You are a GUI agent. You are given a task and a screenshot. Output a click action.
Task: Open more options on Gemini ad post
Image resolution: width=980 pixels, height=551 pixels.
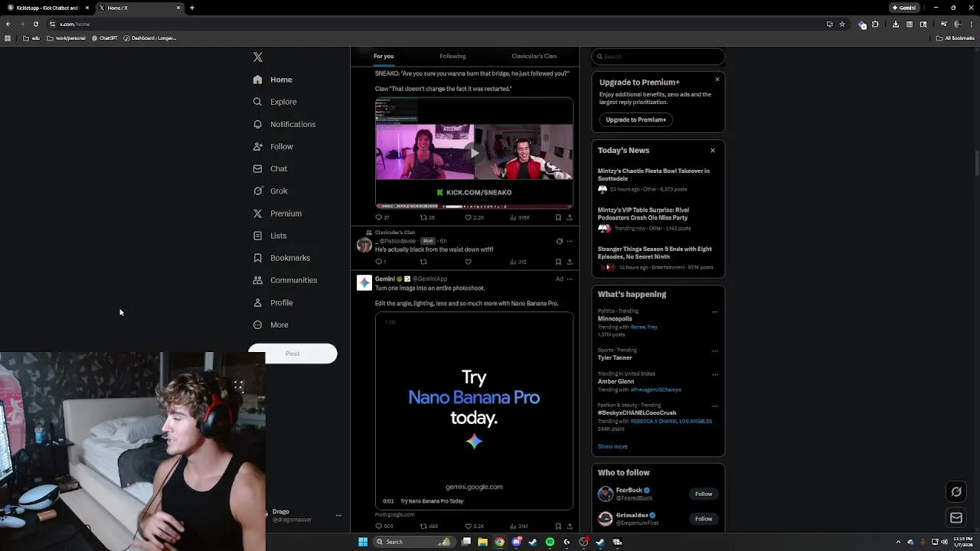tap(570, 279)
